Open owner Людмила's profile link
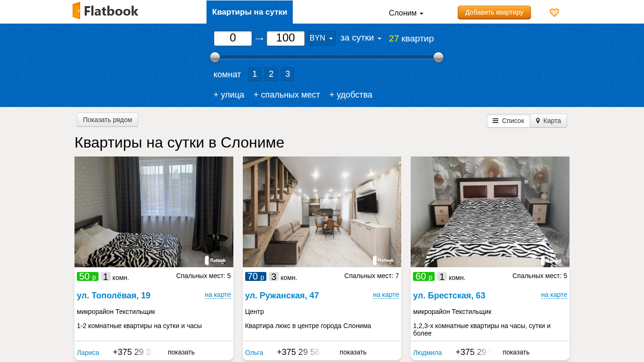The height and width of the screenshot is (362, 644). point(428,353)
